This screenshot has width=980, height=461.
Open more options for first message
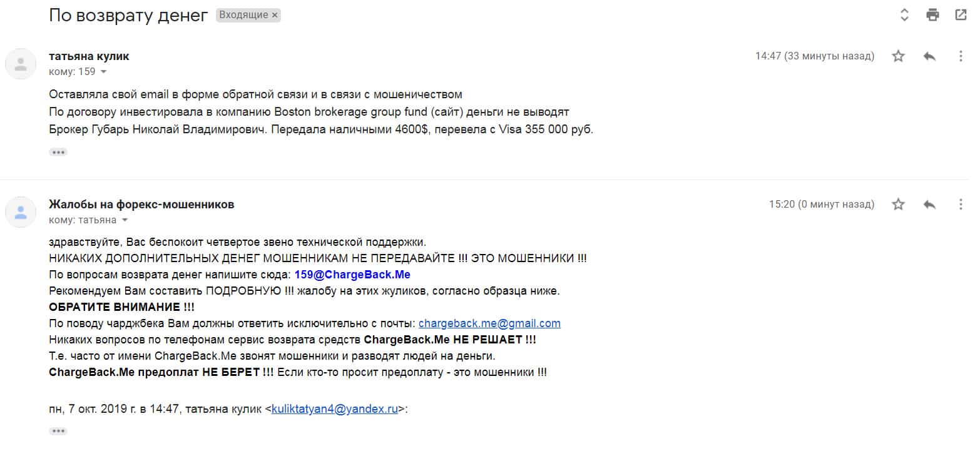961,56
